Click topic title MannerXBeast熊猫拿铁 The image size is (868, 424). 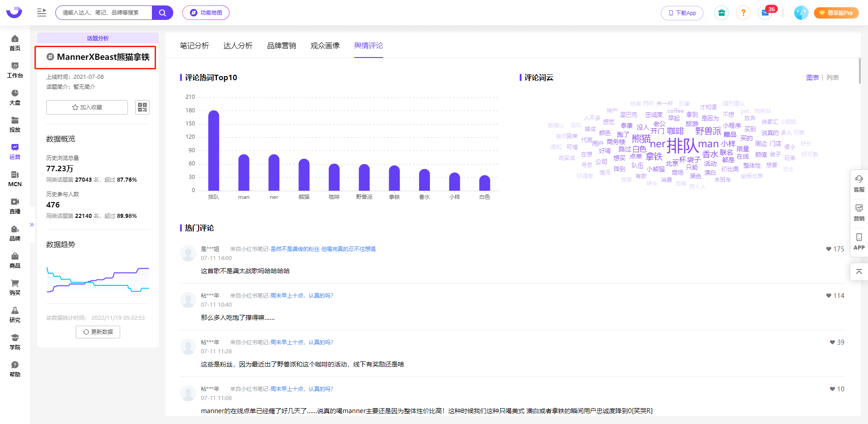coord(103,57)
